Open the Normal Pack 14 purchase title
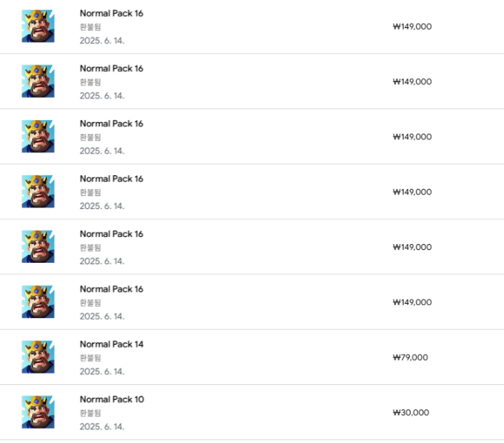The height and width of the screenshot is (443, 504). (x=111, y=344)
